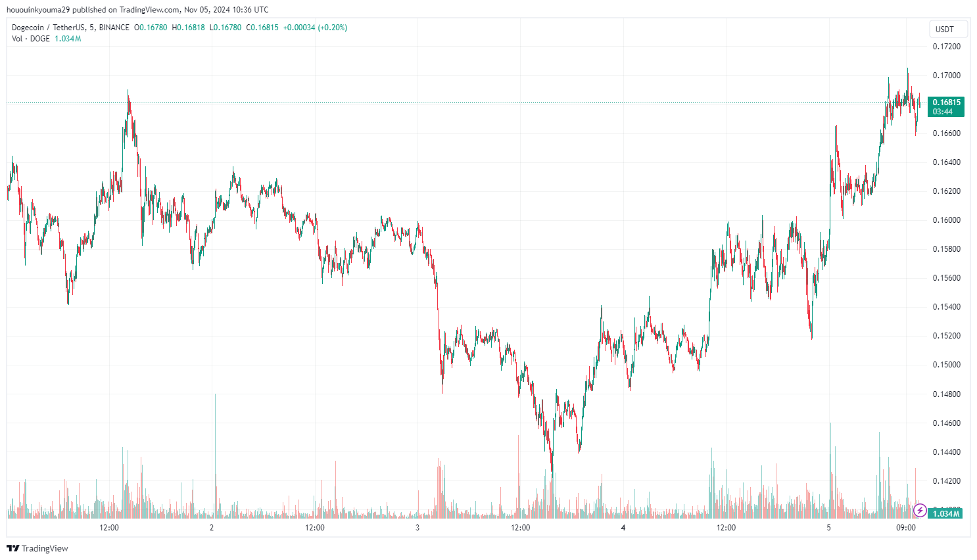The width and height of the screenshot is (977, 560).
Task: Click the volume value 1.034M in legend
Action: pyautogui.click(x=68, y=39)
